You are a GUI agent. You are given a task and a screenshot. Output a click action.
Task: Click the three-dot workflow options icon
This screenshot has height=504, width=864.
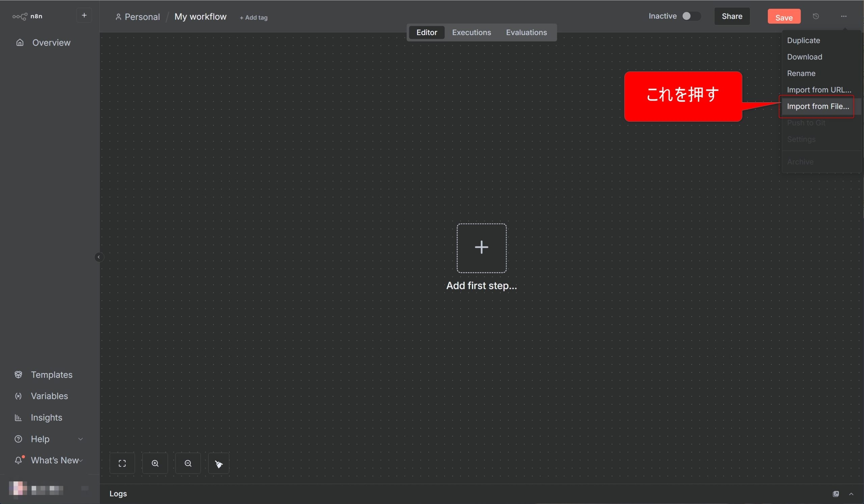click(x=843, y=16)
